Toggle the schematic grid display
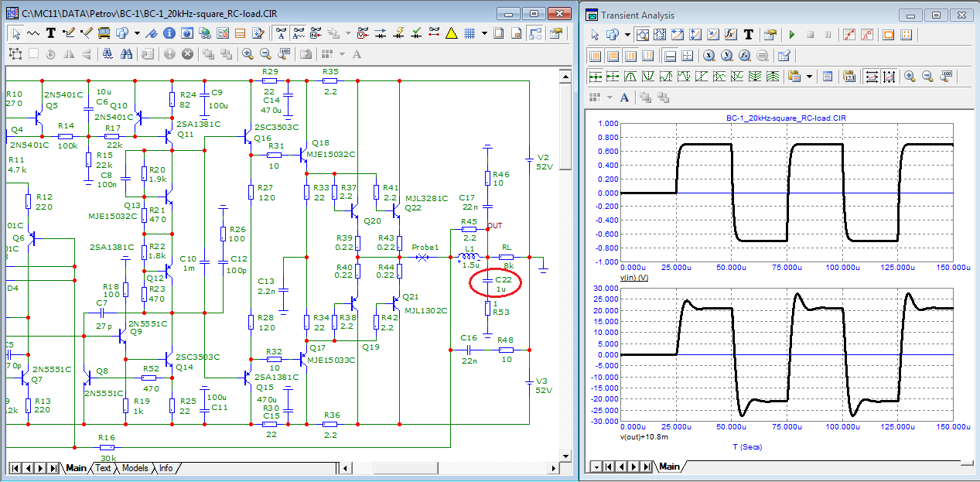The width and height of the screenshot is (980, 482). coord(469,33)
